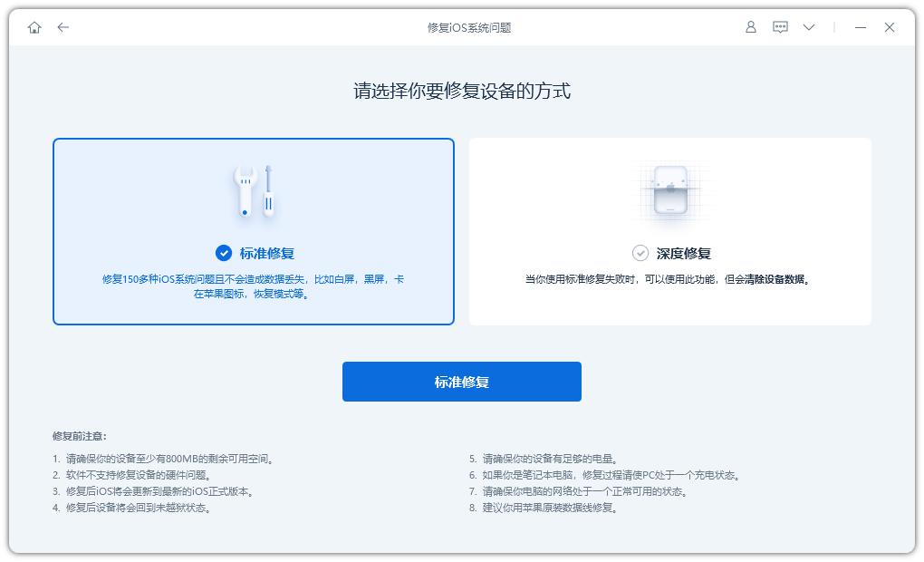
Task: Open the user account icon
Action: [750, 27]
